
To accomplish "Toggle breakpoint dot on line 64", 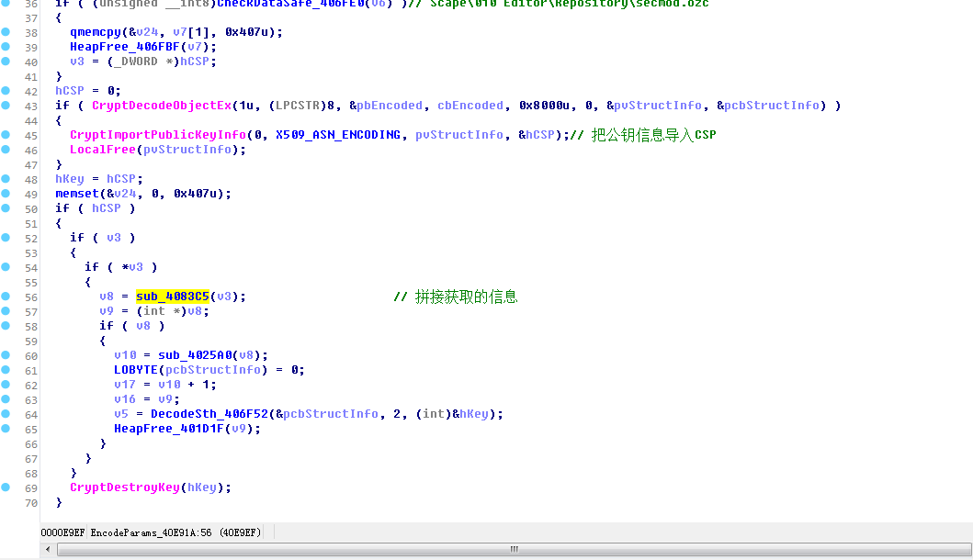I will tap(6, 414).
